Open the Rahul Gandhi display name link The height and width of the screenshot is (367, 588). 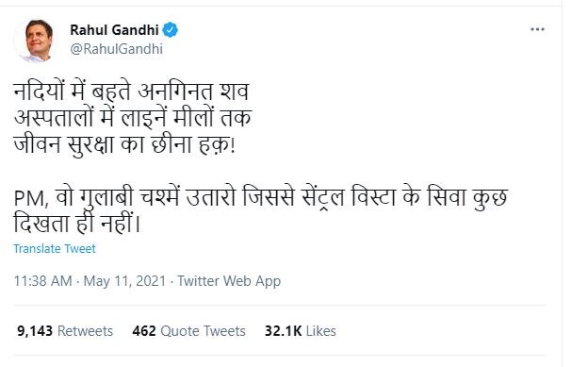click(x=114, y=29)
